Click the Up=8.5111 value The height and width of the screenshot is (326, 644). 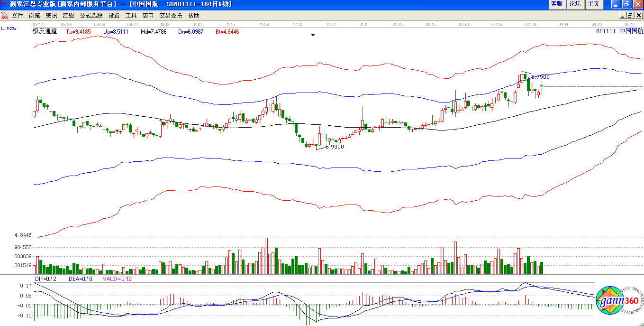click(116, 32)
